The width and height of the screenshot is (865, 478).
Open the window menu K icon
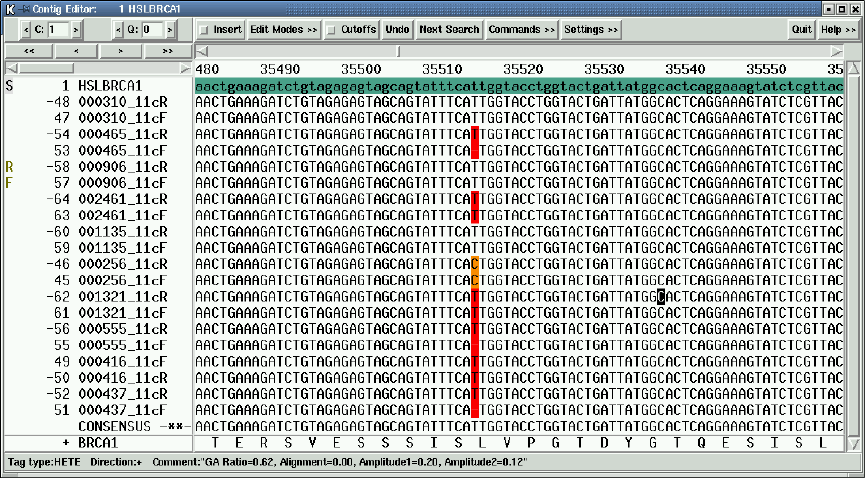(x=9, y=9)
